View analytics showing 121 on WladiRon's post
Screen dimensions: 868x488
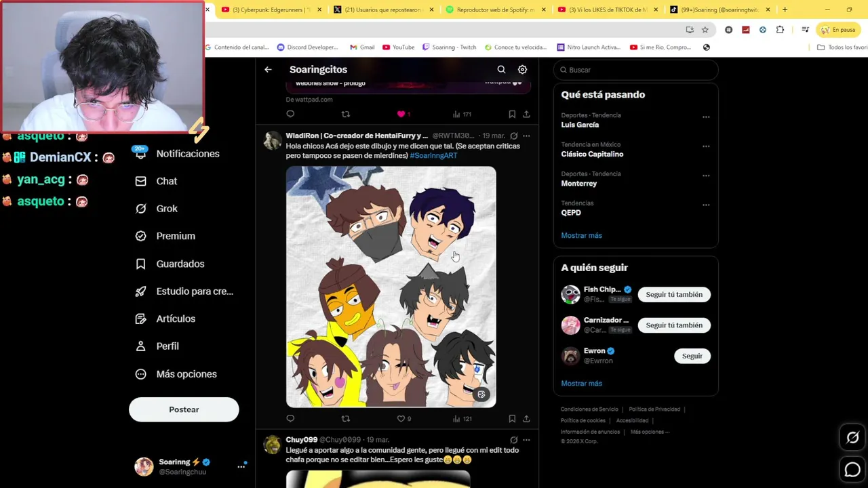[462, 419]
